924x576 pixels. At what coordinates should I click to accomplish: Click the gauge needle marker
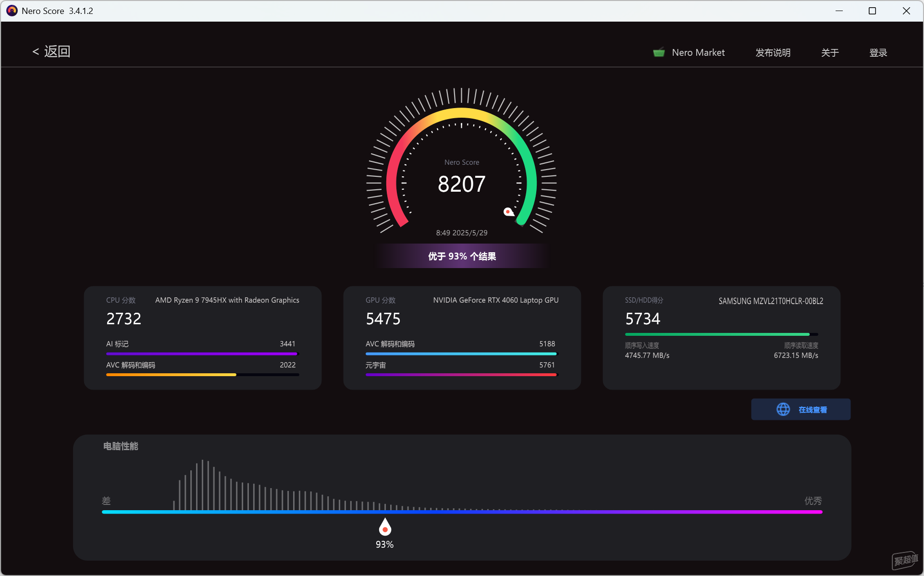tap(509, 212)
